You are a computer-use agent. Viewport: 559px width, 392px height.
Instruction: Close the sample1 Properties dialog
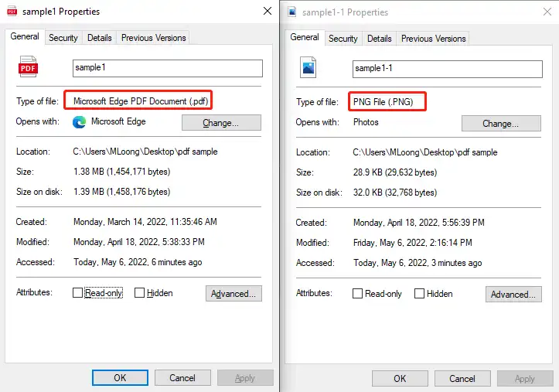pos(267,12)
